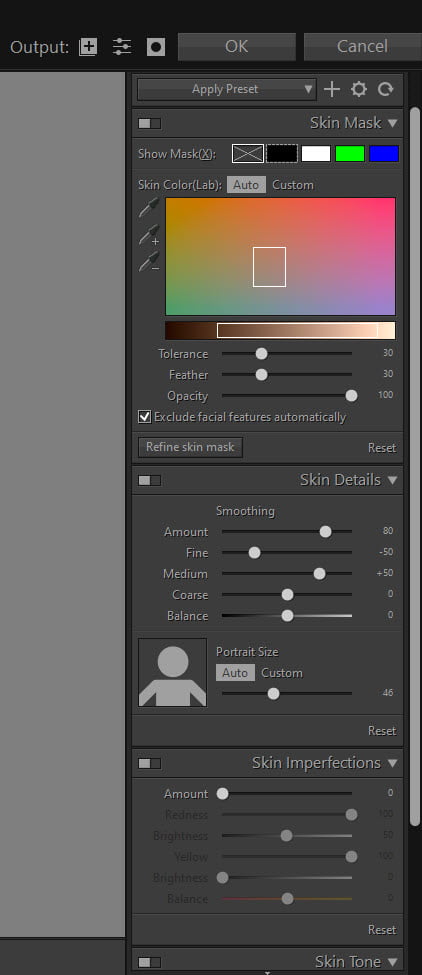
Task: Choose the no-mask crossed box option
Action: (x=247, y=154)
